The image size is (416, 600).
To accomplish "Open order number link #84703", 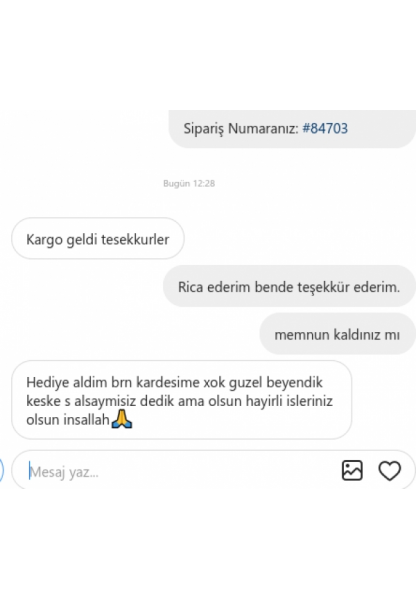I will [x=325, y=128].
